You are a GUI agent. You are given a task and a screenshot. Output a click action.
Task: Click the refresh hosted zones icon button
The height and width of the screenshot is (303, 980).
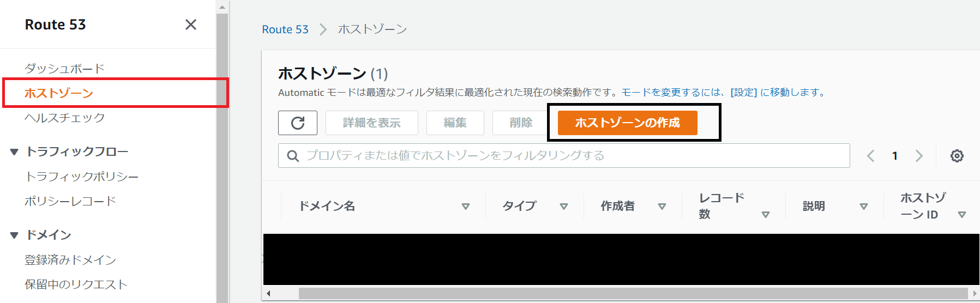(298, 123)
